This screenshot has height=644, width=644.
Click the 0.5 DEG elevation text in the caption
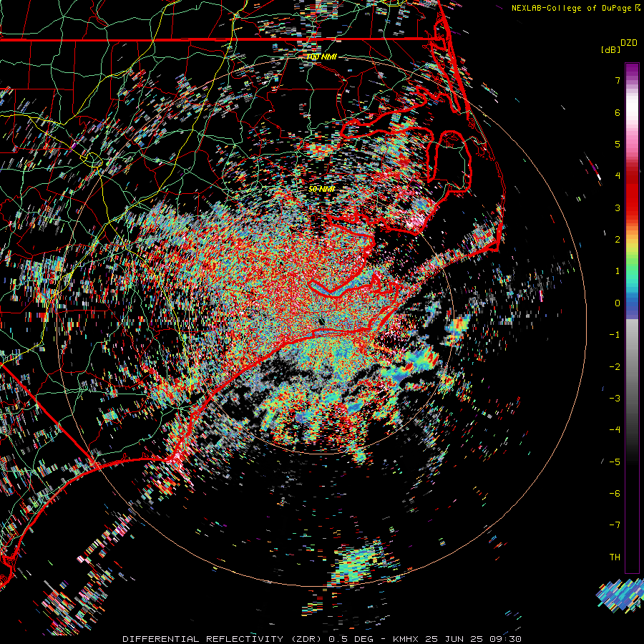351,639
